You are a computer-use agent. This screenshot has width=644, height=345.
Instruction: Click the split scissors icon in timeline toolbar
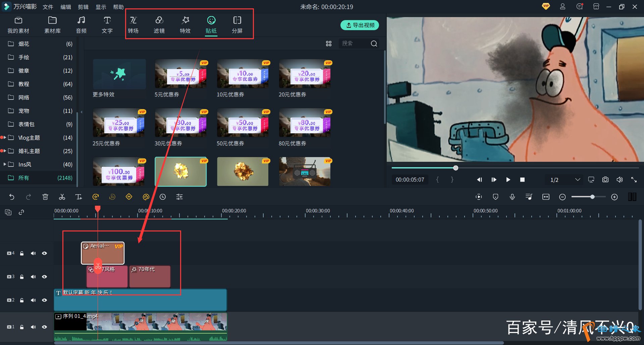pos(62,197)
